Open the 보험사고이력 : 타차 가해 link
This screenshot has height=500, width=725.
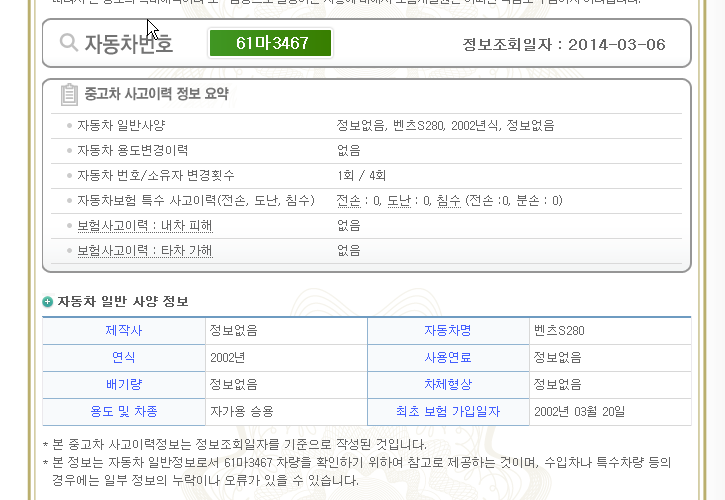point(145,251)
